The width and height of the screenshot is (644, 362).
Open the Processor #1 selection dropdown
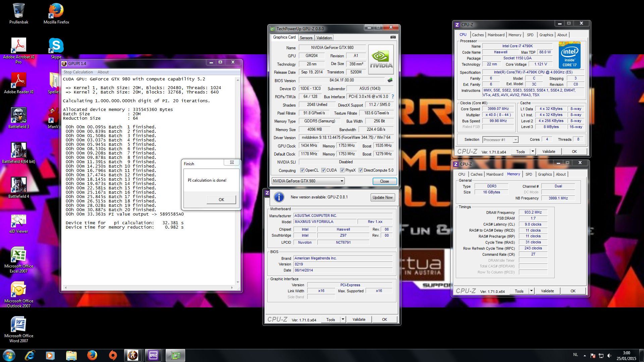point(500,140)
